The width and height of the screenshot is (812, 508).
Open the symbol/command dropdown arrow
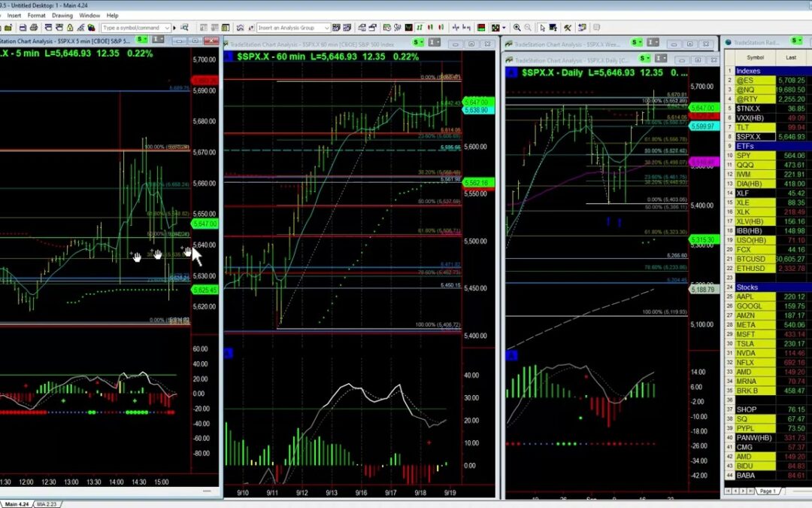168,27
